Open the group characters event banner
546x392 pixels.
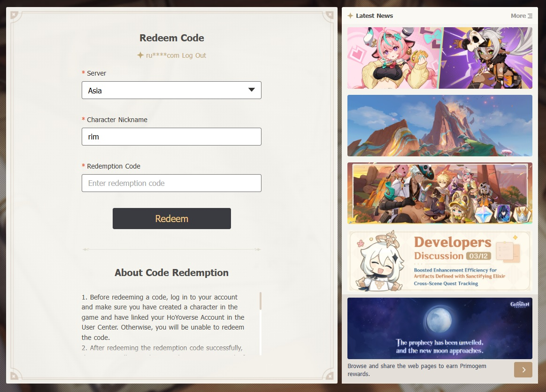point(440,193)
